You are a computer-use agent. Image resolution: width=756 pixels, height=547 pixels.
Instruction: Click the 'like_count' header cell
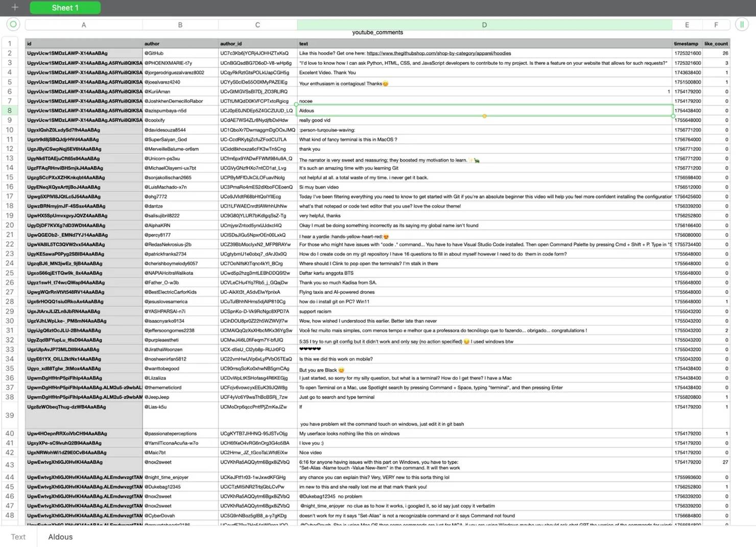click(716, 43)
